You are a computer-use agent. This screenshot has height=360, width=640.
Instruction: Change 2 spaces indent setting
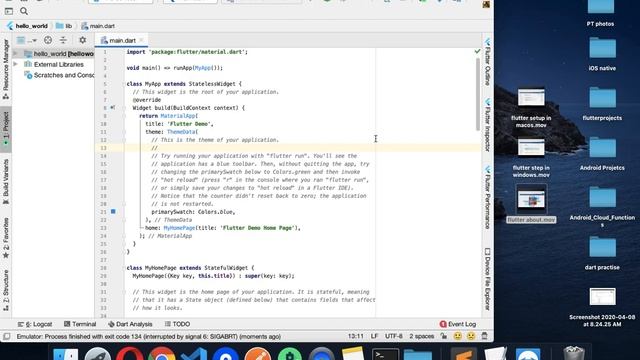[x=422, y=336]
